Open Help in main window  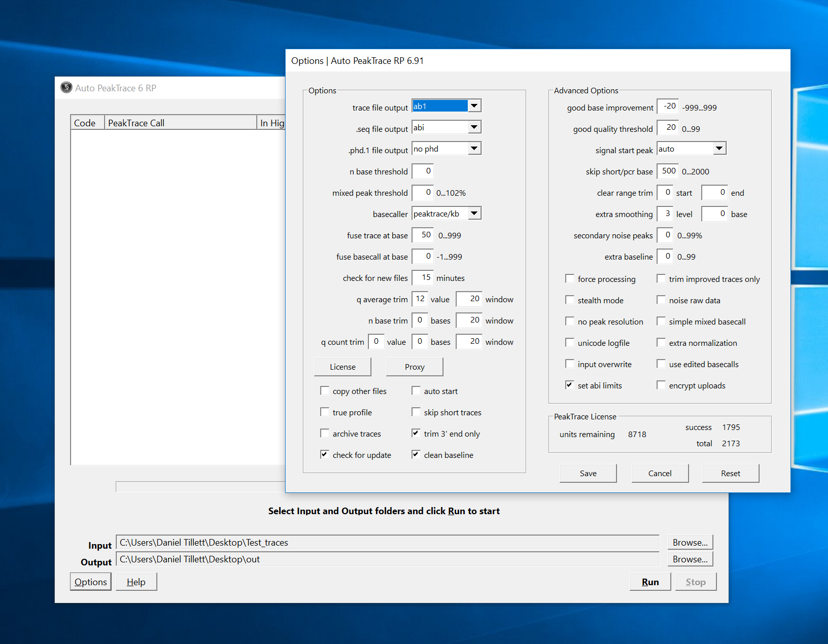pos(136,582)
